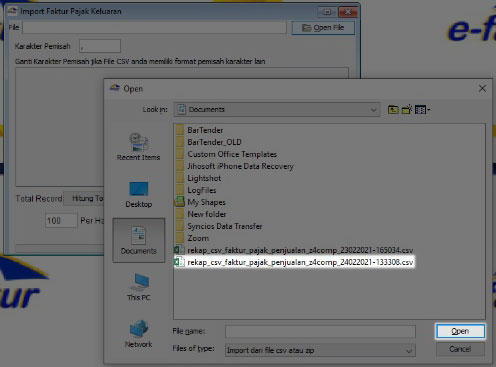Click the Open File button
The image size is (496, 367).
[323, 28]
